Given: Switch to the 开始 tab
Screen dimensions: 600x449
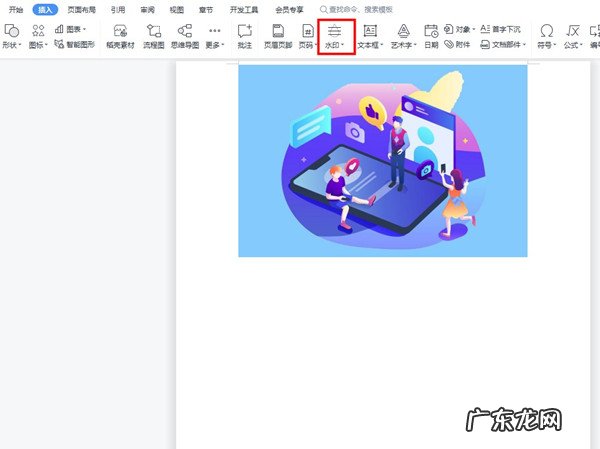Looking at the screenshot, I should 16,9.
